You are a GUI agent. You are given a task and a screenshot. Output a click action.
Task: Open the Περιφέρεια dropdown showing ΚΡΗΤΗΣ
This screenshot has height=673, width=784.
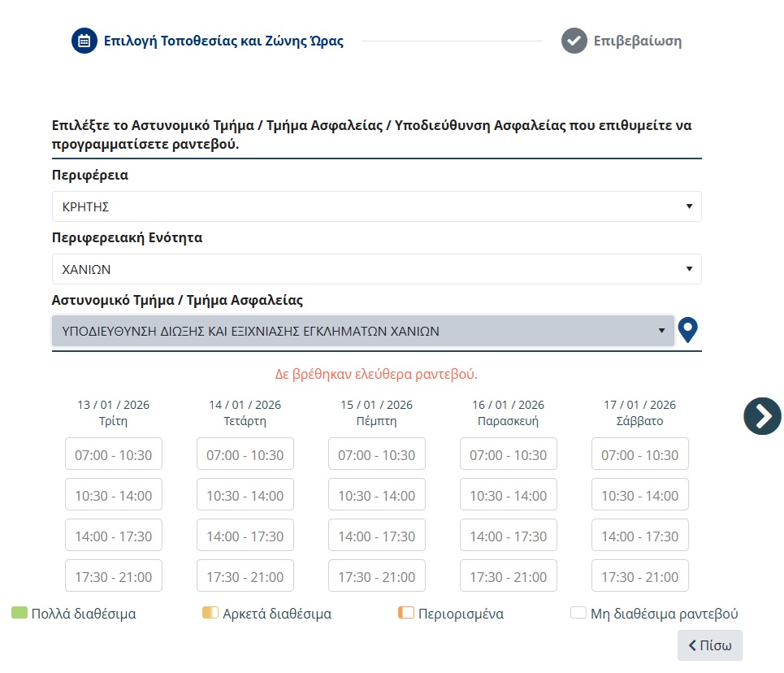tap(376, 206)
